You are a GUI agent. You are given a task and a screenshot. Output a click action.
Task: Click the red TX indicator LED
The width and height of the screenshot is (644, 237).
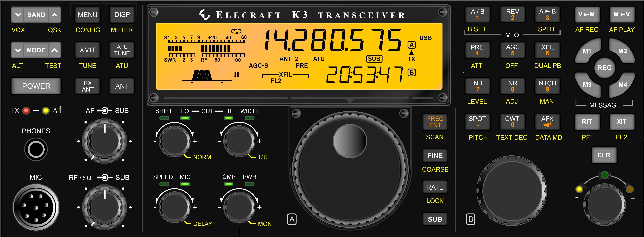click(26, 111)
